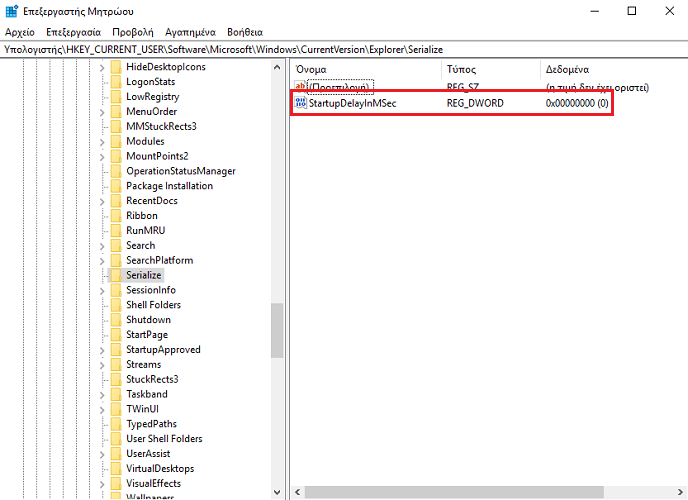688x500 pixels.
Task: Click the VirtualDesktops folder icon
Action: pos(116,469)
